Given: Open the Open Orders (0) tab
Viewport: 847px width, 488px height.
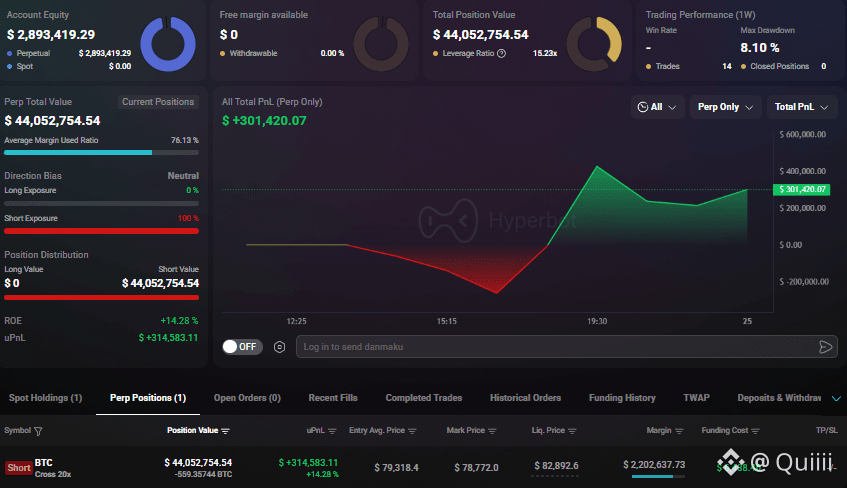Looking at the screenshot, I should [x=247, y=398].
